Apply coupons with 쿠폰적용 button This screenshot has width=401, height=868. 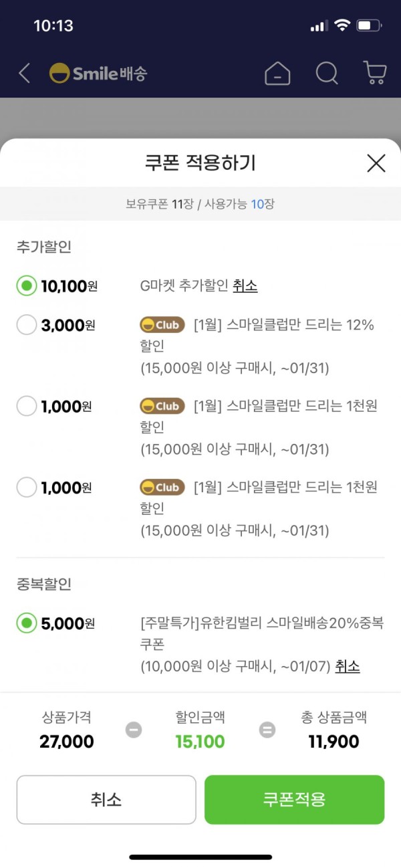(295, 800)
